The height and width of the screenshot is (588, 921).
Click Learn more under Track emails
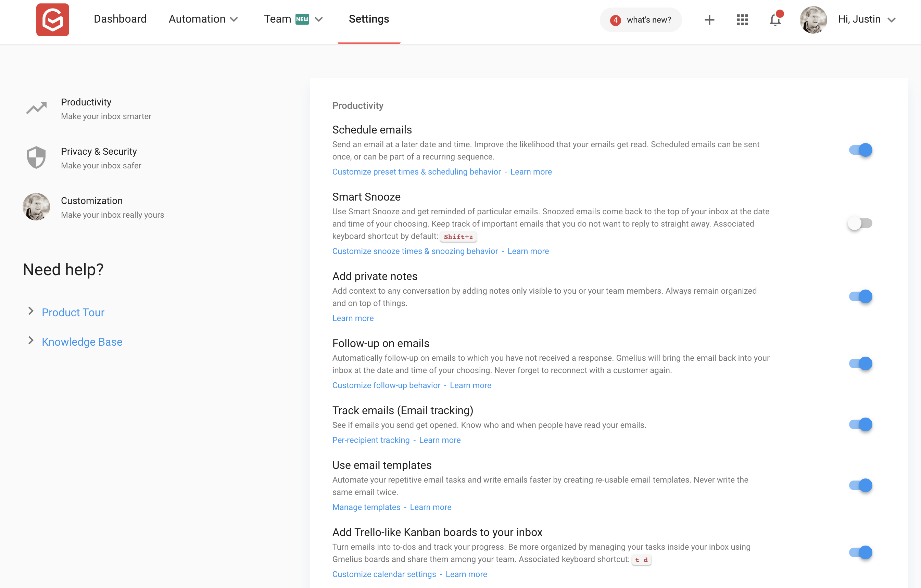coord(440,440)
